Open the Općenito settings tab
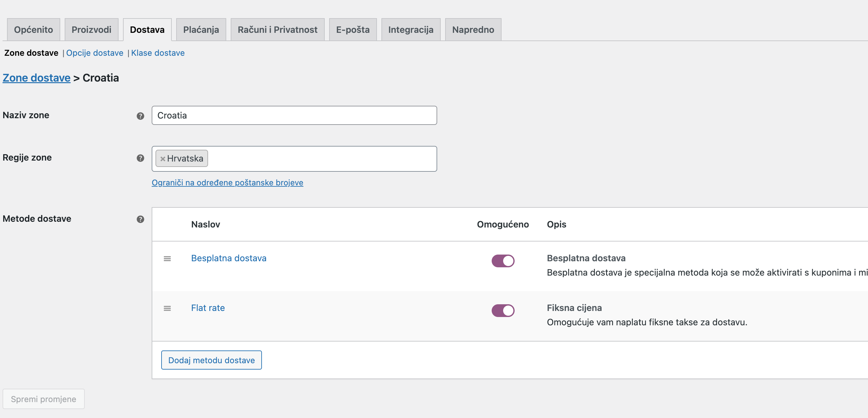The image size is (868, 418). point(33,30)
